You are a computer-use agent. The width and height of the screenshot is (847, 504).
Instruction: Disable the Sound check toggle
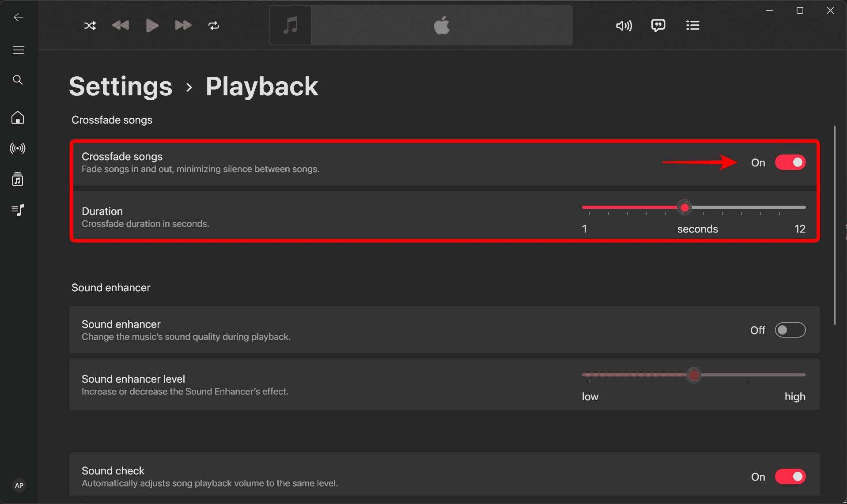coord(790,477)
